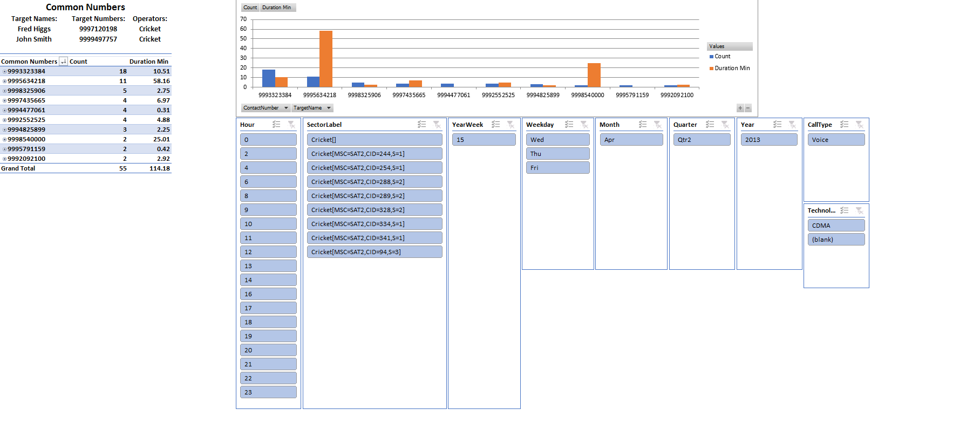Image resolution: width=980 pixels, height=436 pixels.
Task: Clear the SectorLabel slicer filter
Action: pos(437,125)
